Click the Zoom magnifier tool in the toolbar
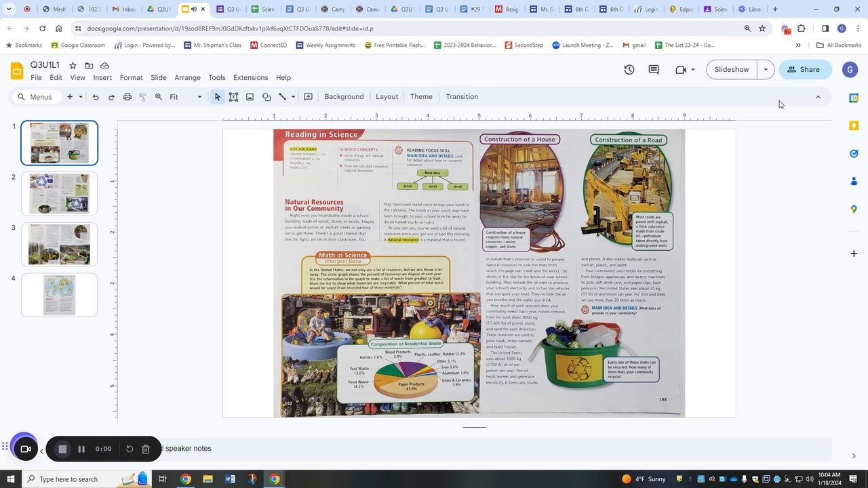Image resolution: width=868 pixels, height=488 pixels. (x=159, y=97)
